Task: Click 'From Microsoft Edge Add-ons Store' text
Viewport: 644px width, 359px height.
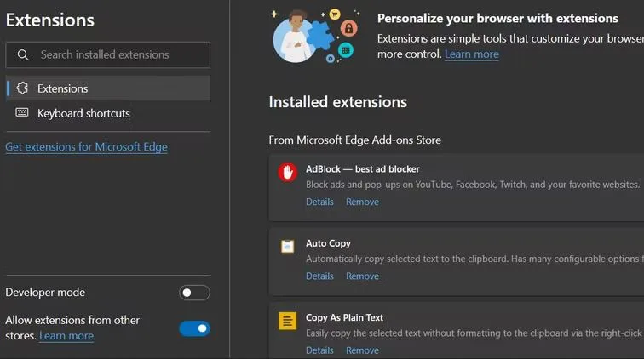Action: 355,140
